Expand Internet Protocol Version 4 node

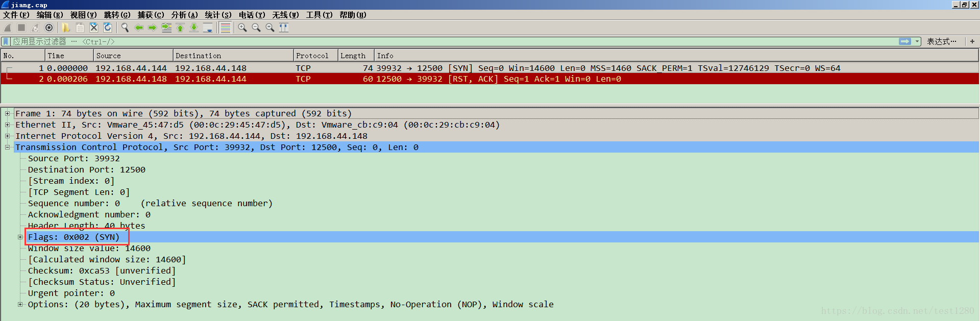[x=8, y=136]
